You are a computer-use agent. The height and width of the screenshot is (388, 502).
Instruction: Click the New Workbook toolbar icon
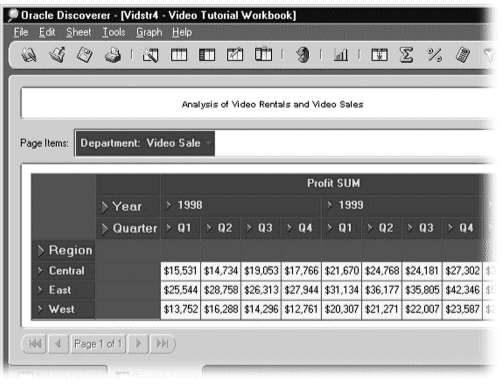[x=29, y=55]
